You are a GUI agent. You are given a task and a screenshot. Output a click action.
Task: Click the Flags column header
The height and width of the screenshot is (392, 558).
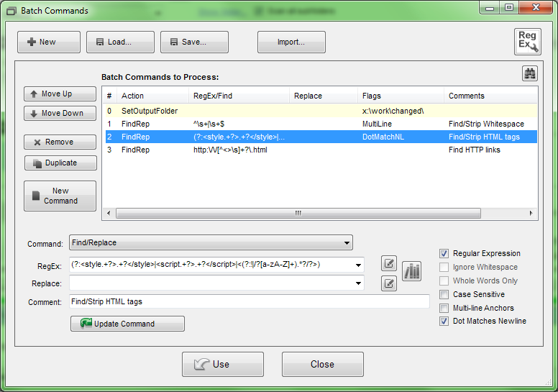(401, 96)
